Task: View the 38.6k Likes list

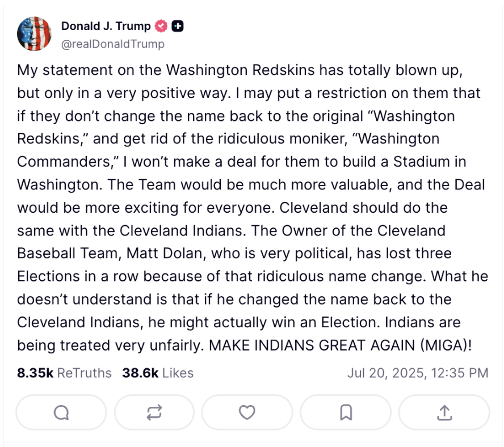Action: pos(158,373)
